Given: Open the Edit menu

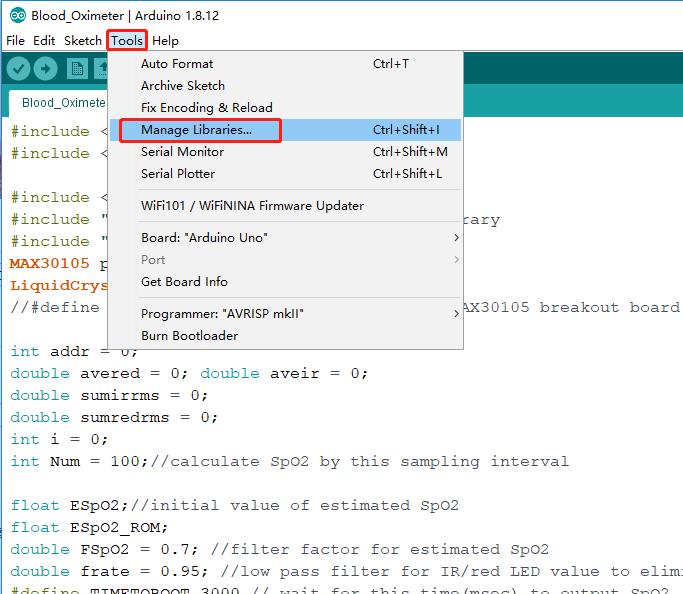Looking at the screenshot, I should click(x=44, y=41).
